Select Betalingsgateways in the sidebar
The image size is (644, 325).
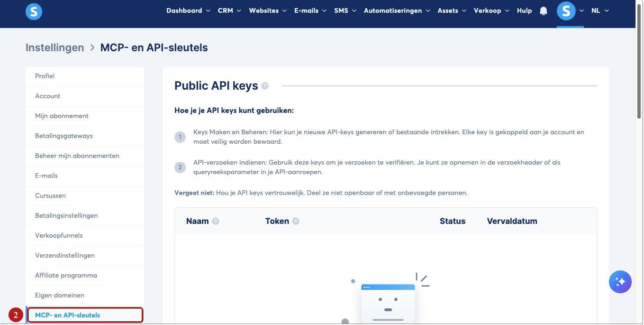[x=85, y=136]
